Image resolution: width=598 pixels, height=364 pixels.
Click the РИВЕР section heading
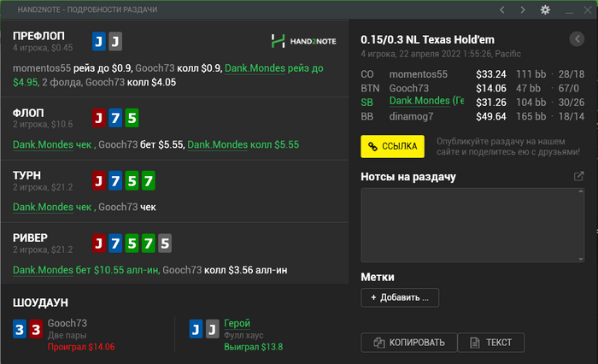pos(30,238)
